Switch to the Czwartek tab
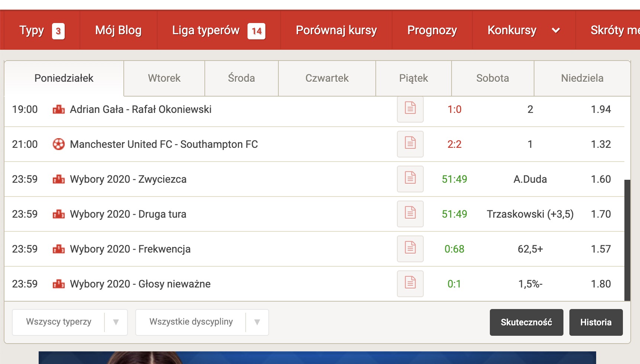The width and height of the screenshot is (640, 364). (327, 78)
